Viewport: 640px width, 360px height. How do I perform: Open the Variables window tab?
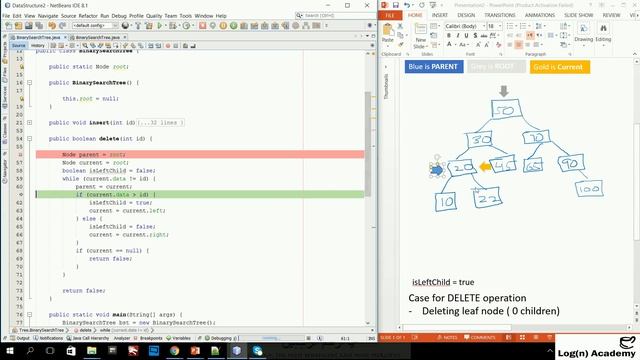pos(179,338)
